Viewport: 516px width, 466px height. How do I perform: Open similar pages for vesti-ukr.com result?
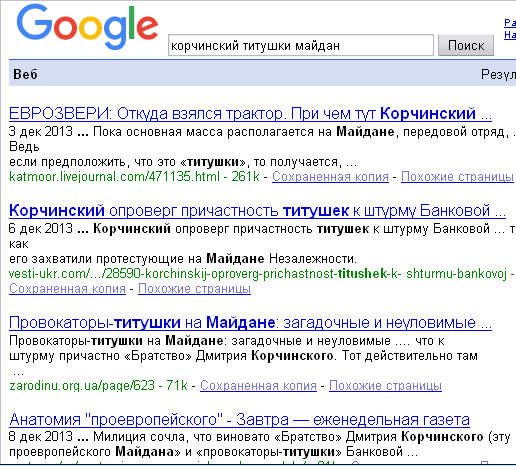tap(194, 289)
